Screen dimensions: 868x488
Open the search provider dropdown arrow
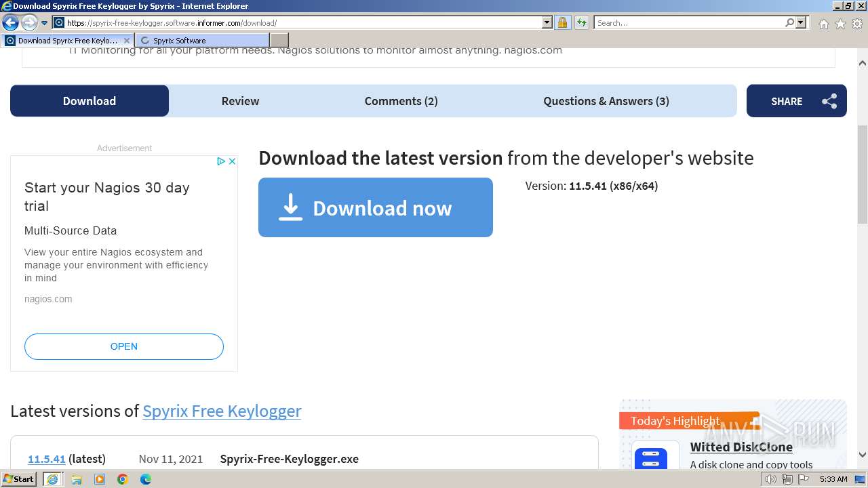801,23
